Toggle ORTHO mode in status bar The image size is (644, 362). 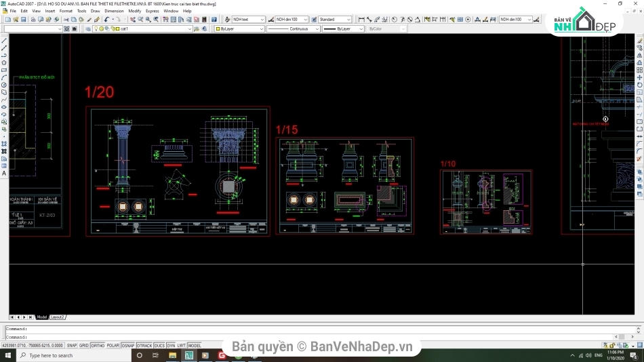point(98,345)
